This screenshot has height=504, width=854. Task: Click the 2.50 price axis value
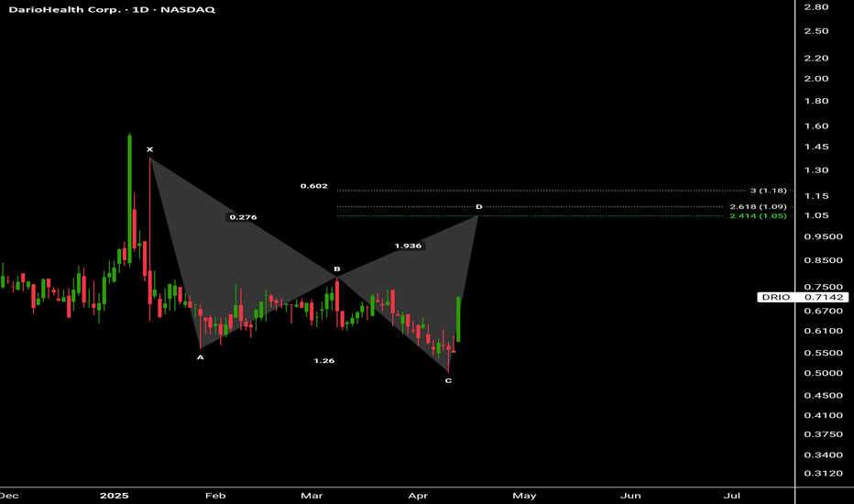point(816,31)
